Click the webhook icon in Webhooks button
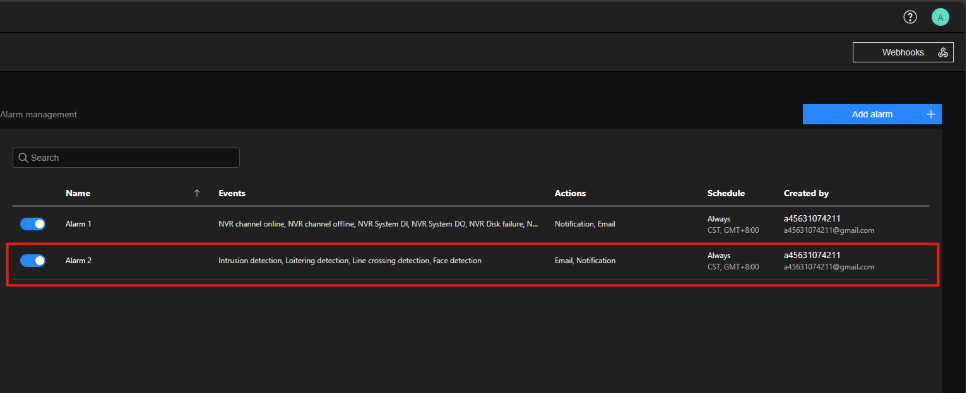Viewport: 966px width, 393px height. click(x=943, y=53)
